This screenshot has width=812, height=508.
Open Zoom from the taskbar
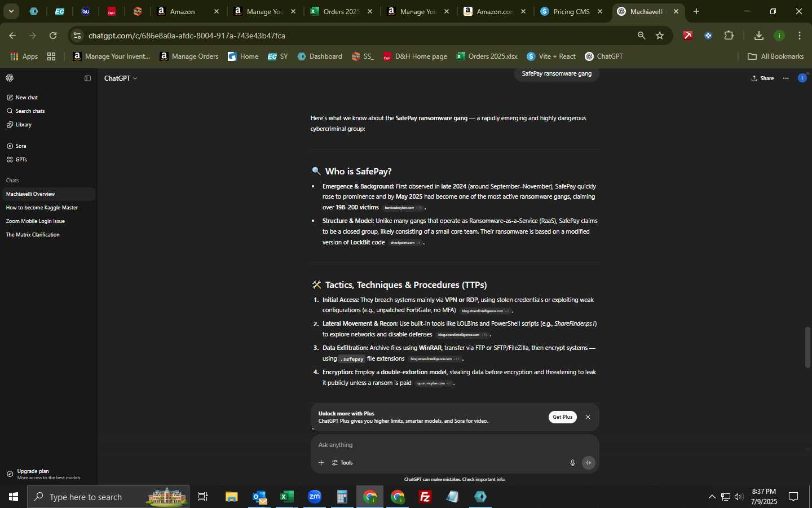click(315, 497)
